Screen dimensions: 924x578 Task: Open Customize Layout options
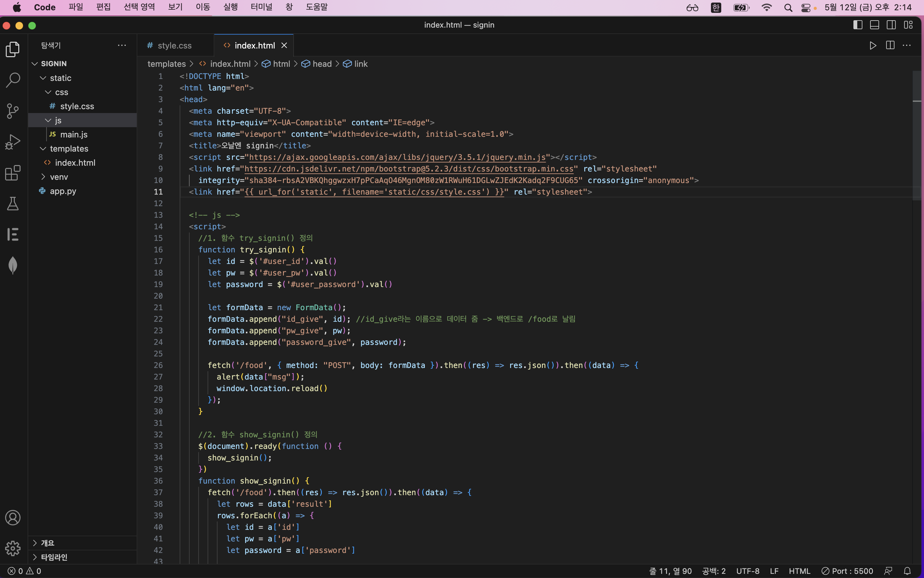pos(908,25)
